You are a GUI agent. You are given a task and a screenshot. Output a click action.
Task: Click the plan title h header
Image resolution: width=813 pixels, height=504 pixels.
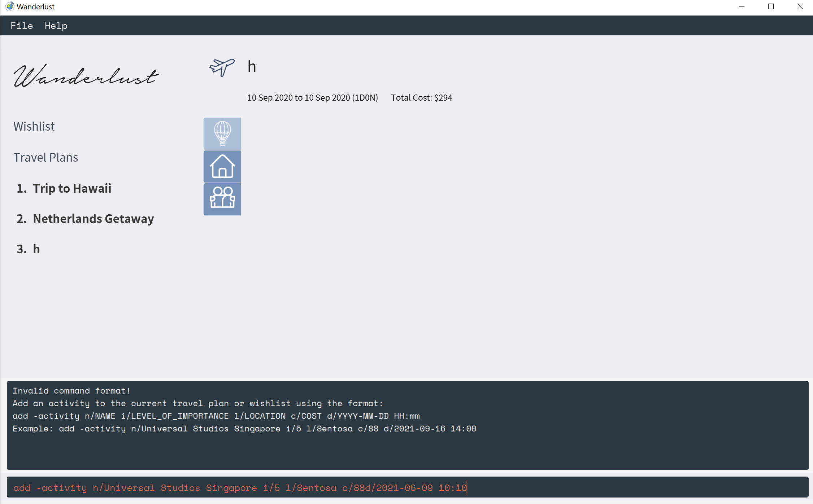pyautogui.click(x=252, y=67)
